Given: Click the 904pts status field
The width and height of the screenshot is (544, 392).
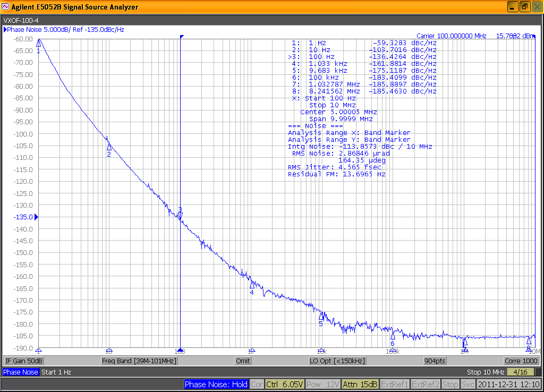Looking at the screenshot, I should point(435,361).
